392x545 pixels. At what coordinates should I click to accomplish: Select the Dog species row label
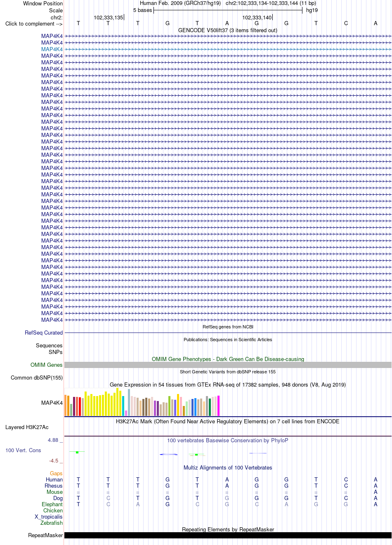coord(58,498)
